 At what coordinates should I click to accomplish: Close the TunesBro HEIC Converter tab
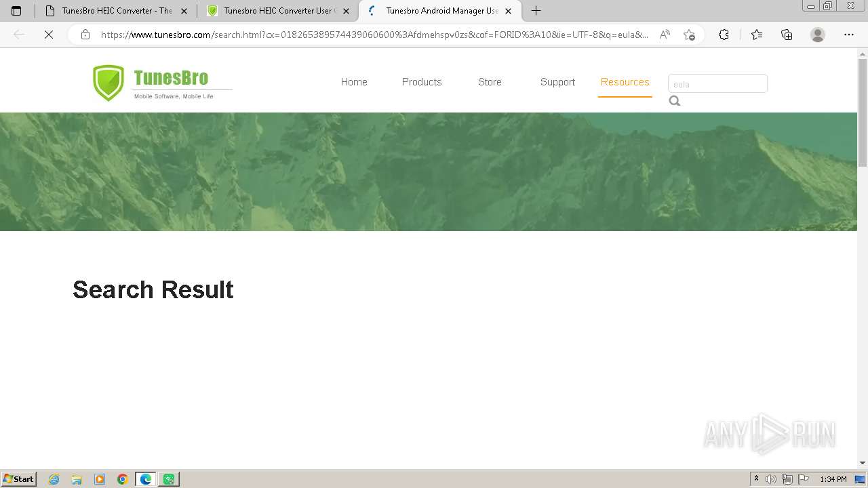pyautogui.click(x=184, y=11)
